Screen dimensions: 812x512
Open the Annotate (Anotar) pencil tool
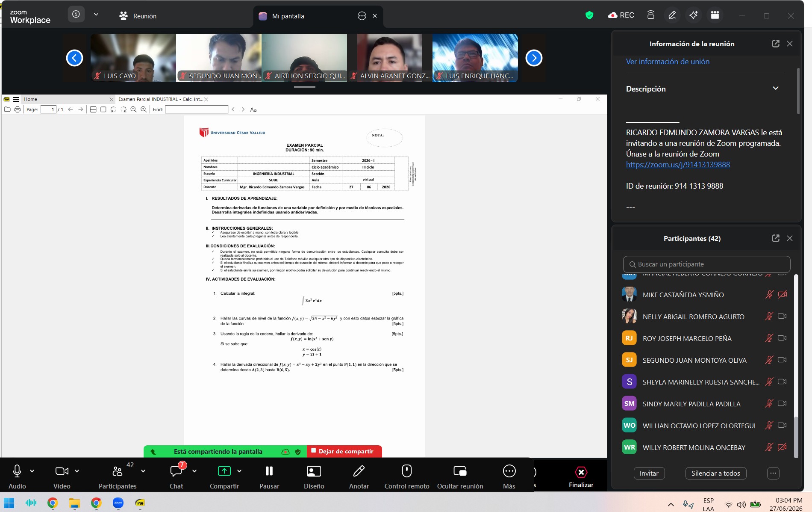pos(359,471)
